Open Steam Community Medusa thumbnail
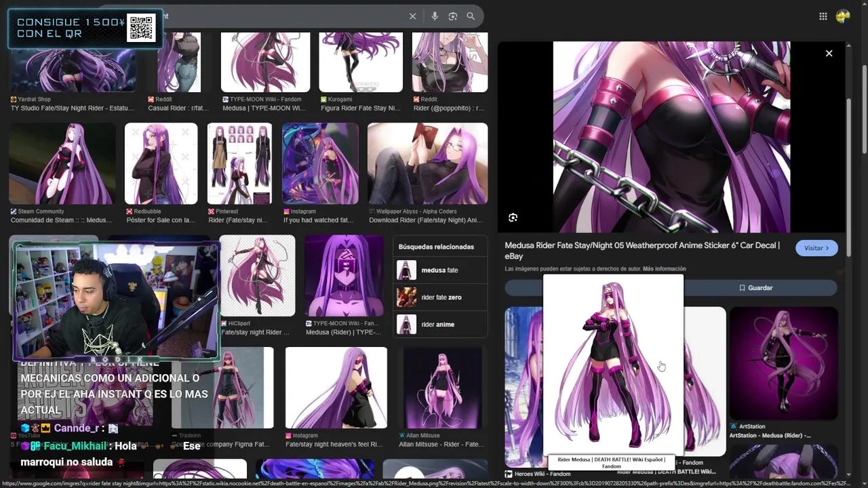The height and width of the screenshot is (488, 868). point(62,163)
